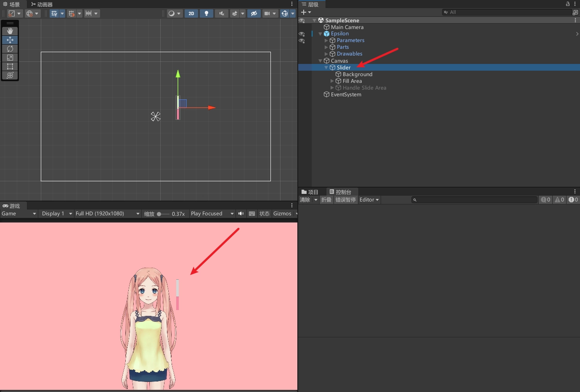Toggle Epsilon visibility eye icon
This screenshot has width=580, height=392.
coord(302,34)
